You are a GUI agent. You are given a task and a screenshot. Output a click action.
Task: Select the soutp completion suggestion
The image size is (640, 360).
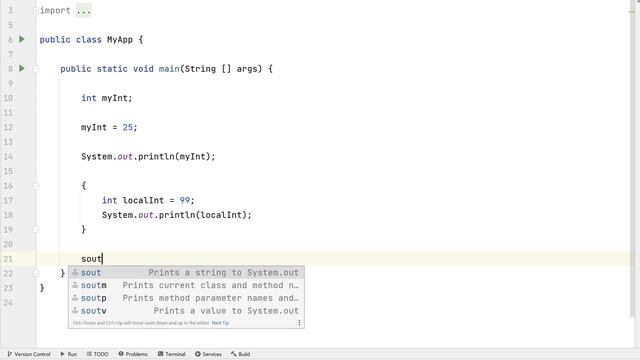click(x=186, y=298)
